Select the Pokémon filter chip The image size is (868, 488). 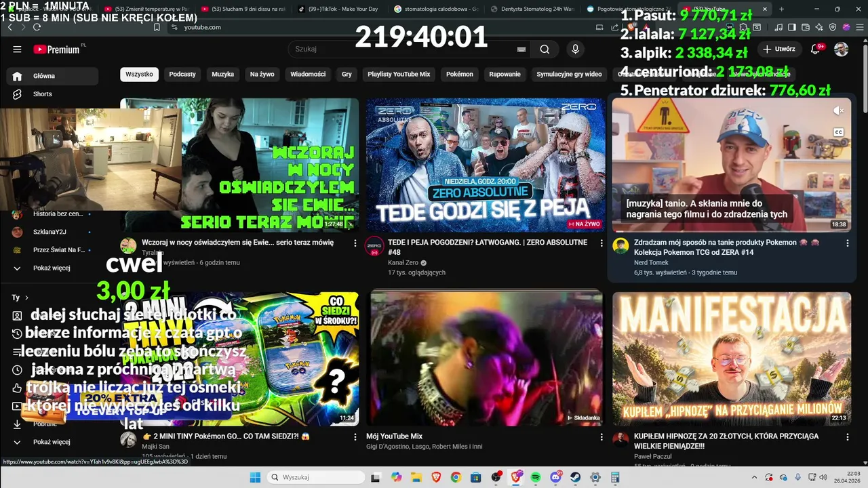click(x=460, y=75)
